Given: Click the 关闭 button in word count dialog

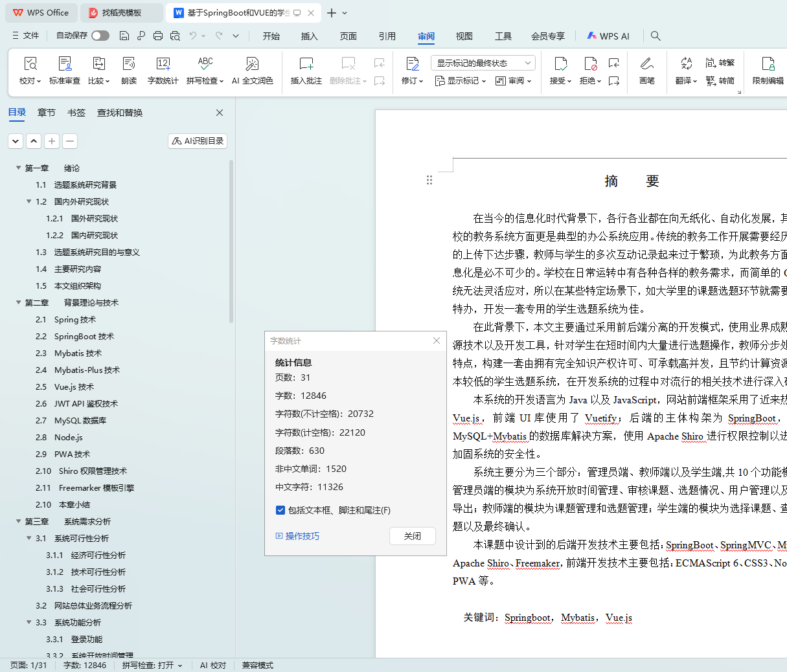Looking at the screenshot, I should 412,536.
